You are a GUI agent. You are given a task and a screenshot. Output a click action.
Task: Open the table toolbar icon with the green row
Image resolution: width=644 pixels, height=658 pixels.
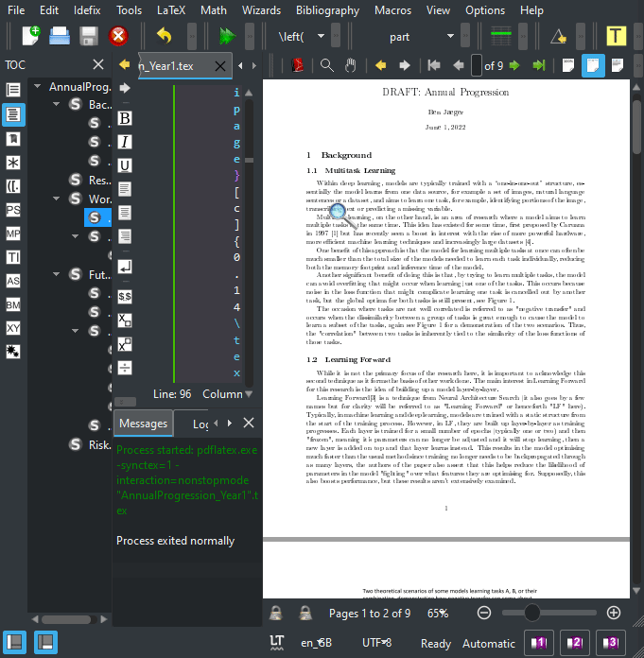click(x=501, y=36)
